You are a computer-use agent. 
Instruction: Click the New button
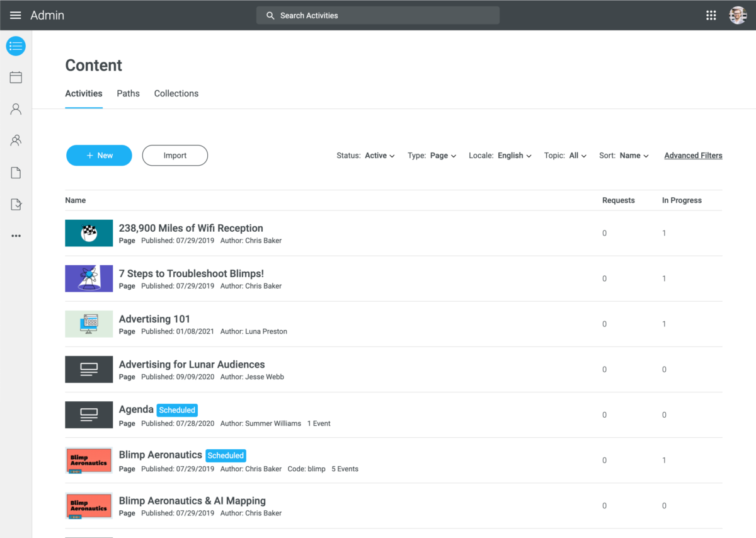click(99, 155)
